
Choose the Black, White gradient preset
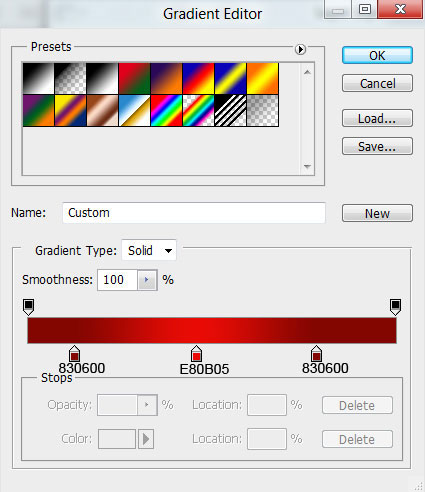click(102, 78)
